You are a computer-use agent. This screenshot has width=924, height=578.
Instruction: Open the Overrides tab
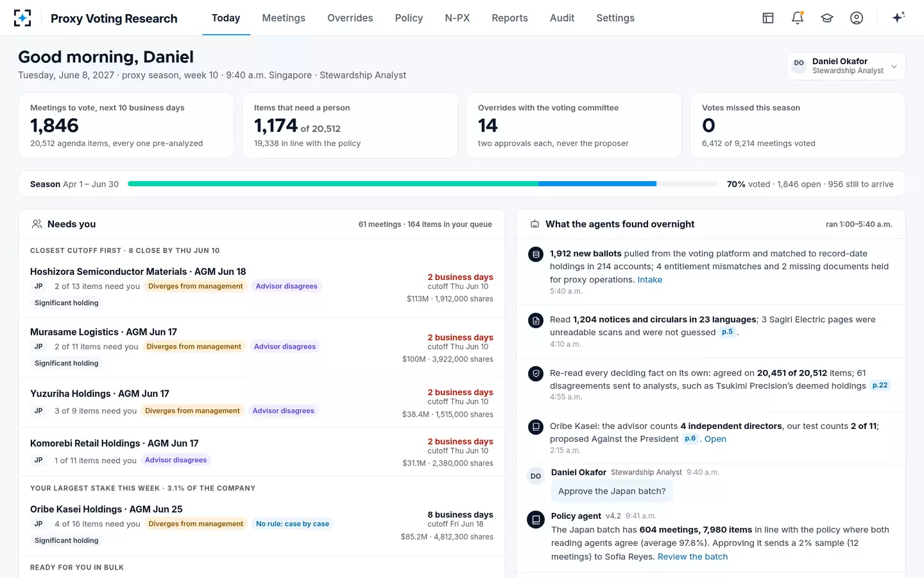(350, 18)
